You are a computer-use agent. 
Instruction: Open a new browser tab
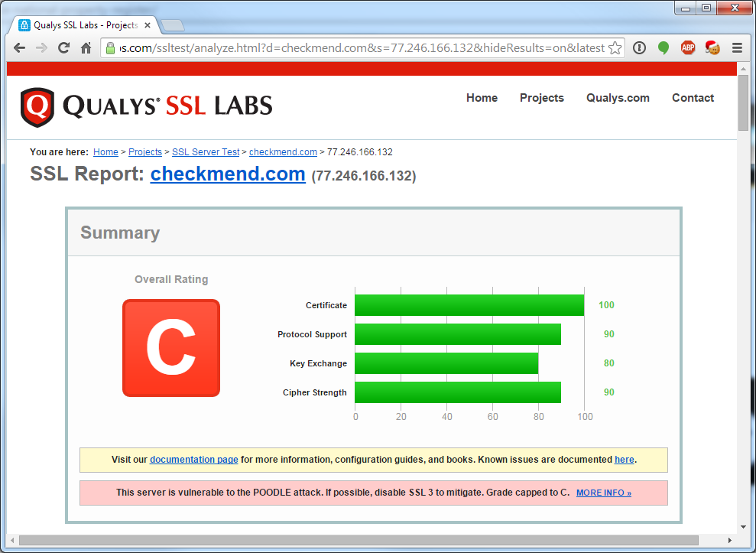pyautogui.click(x=172, y=25)
